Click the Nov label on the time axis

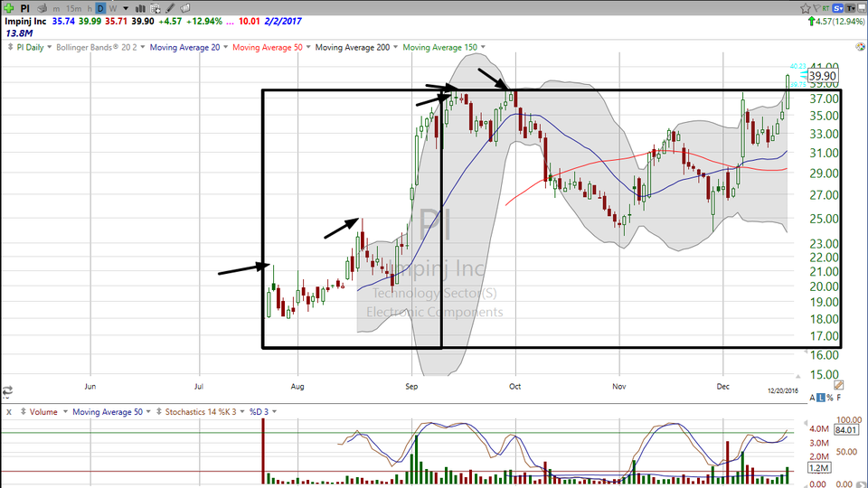click(618, 387)
